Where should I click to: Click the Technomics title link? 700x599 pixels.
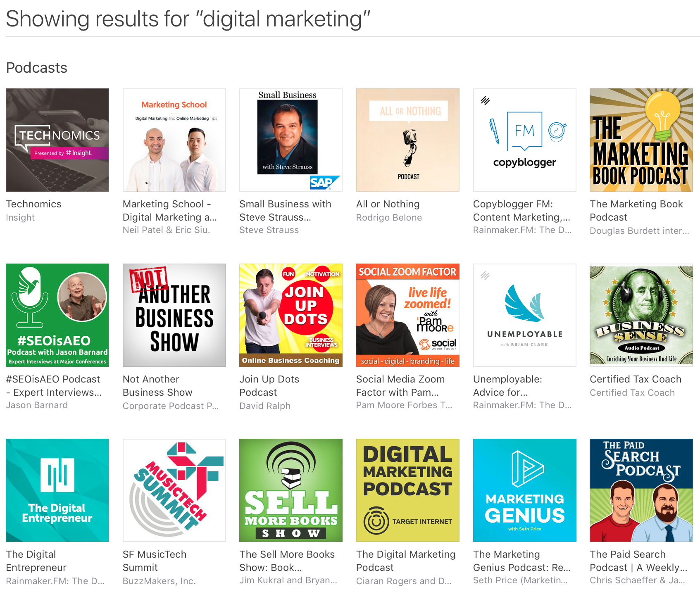[x=34, y=204]
